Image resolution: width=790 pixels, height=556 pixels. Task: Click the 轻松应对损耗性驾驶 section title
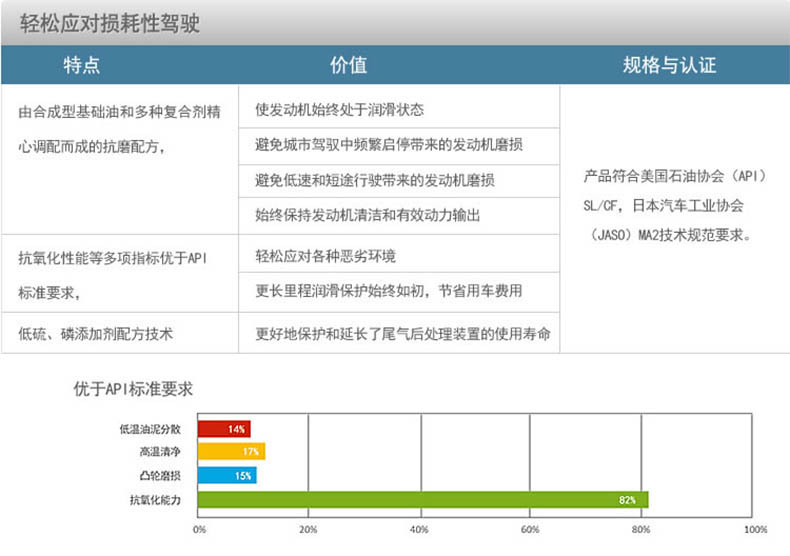[x=110, y=23]
